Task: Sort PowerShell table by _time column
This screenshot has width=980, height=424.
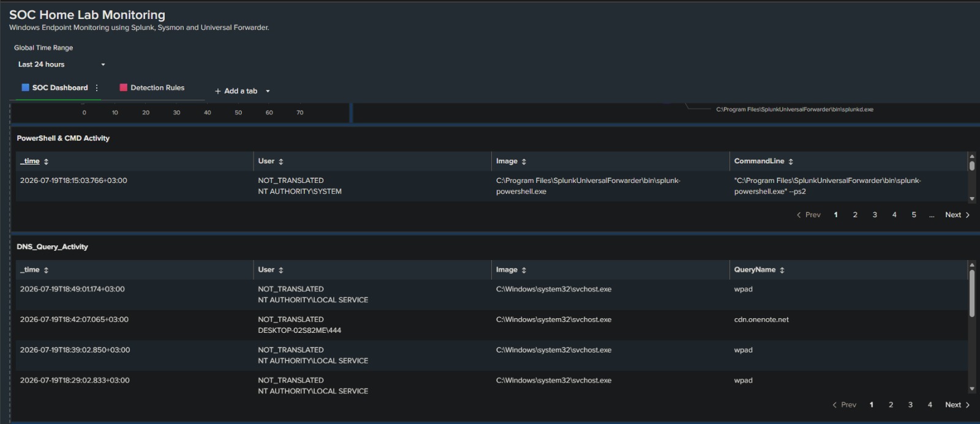Action: tap(34, 162)
